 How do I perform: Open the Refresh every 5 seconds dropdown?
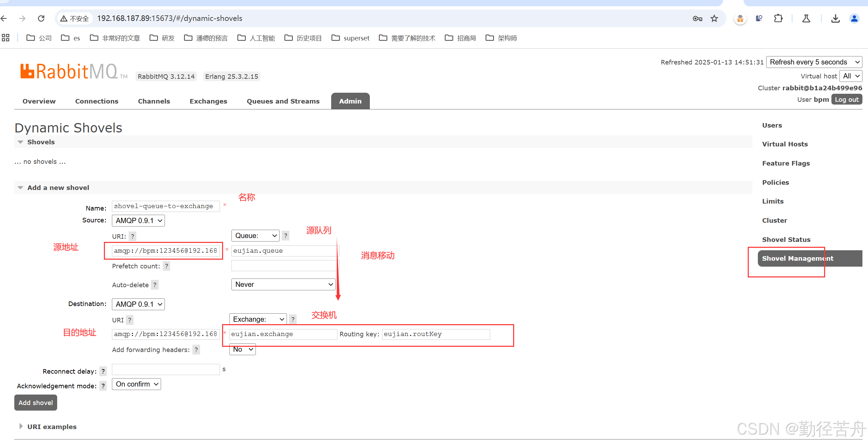(814, 62)
